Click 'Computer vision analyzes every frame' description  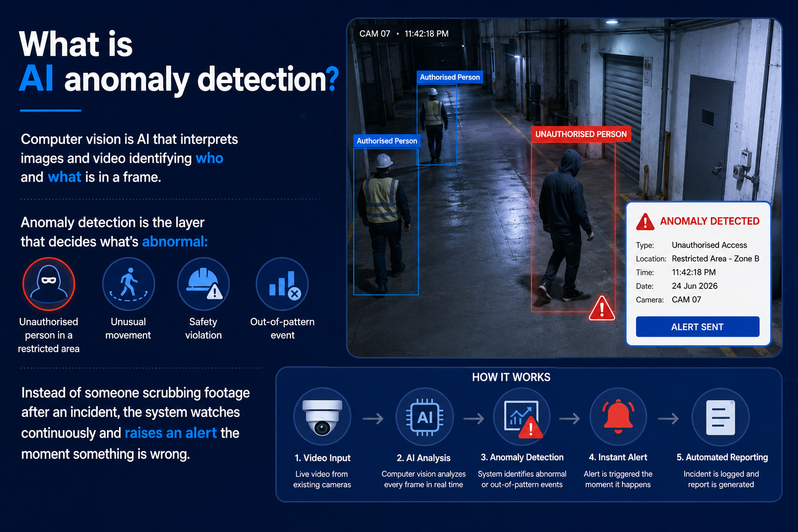pos(423,479)
